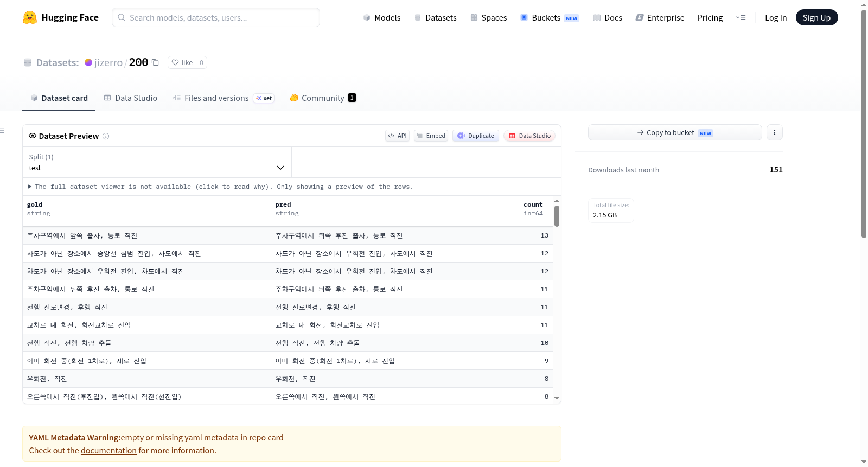868x467 pixels.
Task: Copy dataset name with copy icon
Action: 155,62
